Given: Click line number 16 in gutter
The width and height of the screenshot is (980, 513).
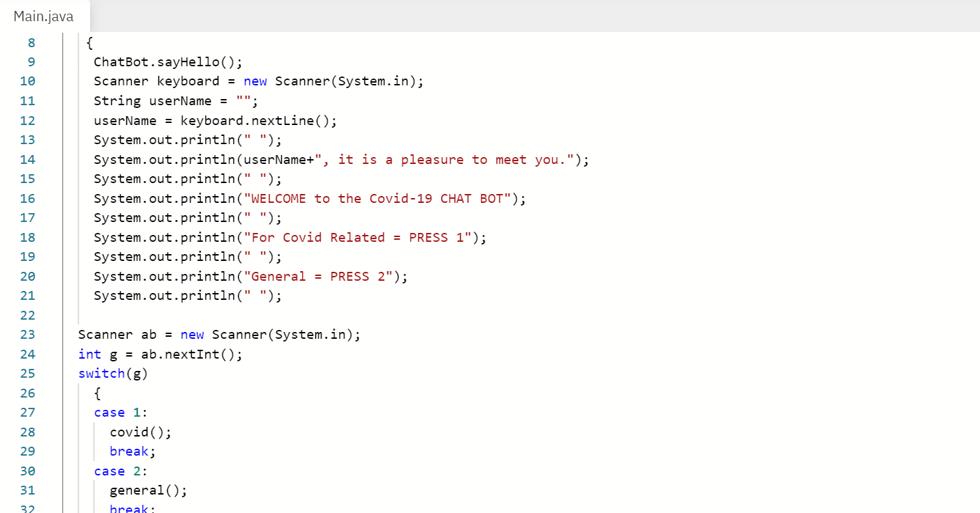Looking at the screenshot, I should click(x=28, y=199).
